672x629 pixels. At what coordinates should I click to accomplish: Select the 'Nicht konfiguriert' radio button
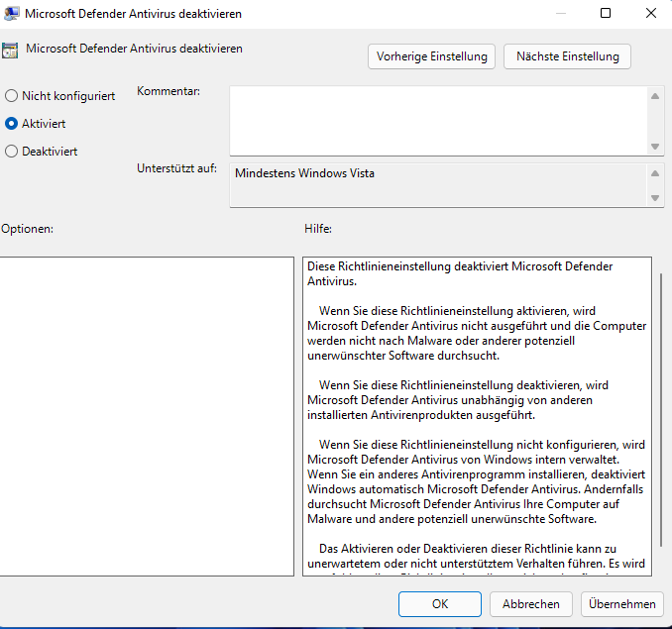[x=12, y=96]
